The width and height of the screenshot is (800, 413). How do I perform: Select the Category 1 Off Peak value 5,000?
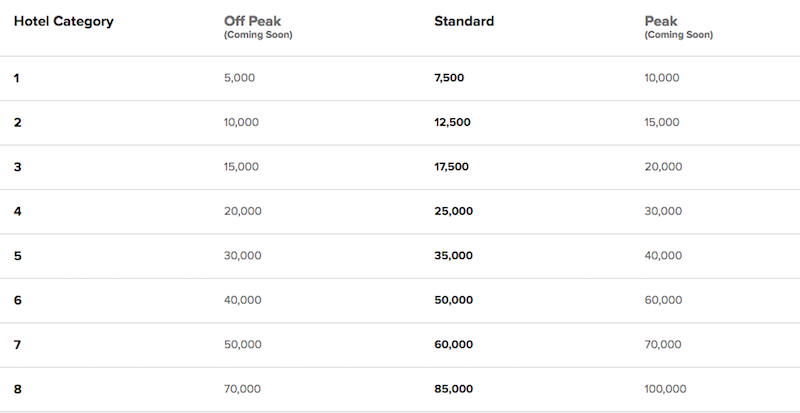[241, 78]
